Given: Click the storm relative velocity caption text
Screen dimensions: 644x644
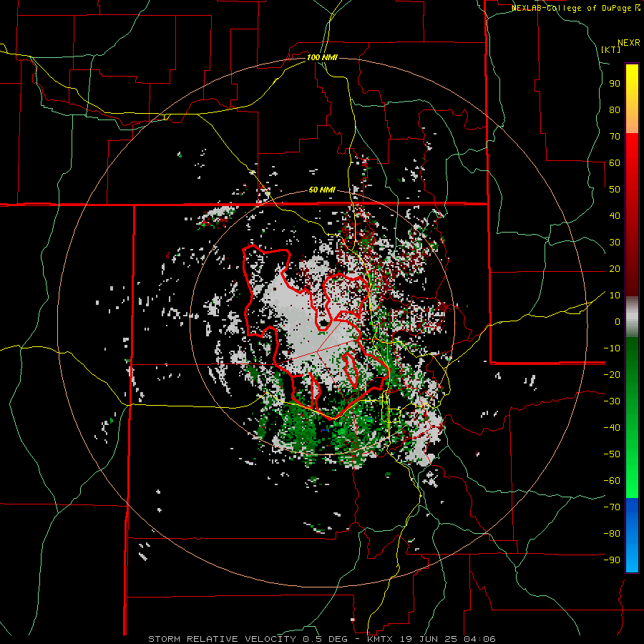Looking at the screenshot, I should click(x=322, y=639).
